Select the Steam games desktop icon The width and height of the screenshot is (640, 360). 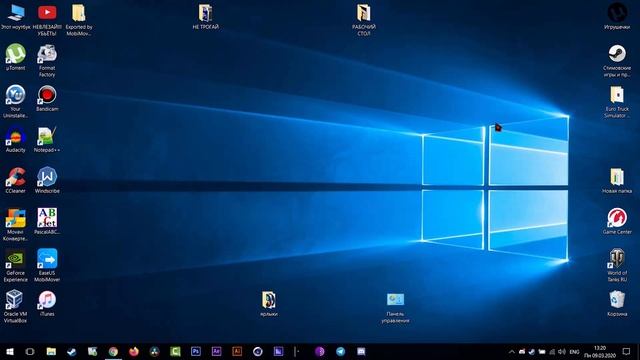(617, 60)
